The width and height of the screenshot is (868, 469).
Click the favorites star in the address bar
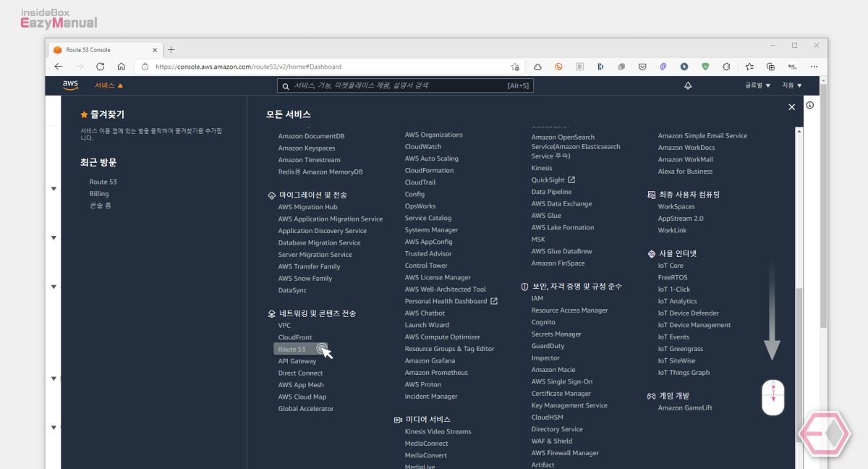point(515,66)
